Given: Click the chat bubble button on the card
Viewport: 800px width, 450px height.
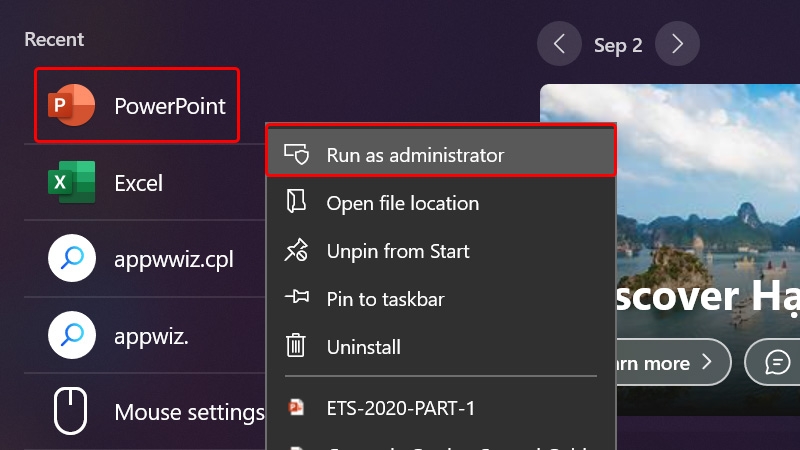Looking at the screenshot, I should coord(776,362).
